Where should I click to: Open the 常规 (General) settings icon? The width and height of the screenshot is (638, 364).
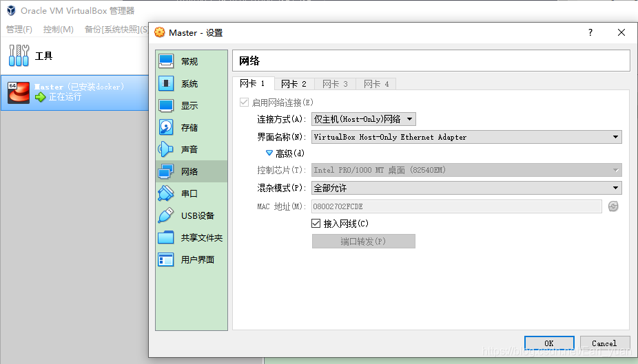[x=166, y=61]
